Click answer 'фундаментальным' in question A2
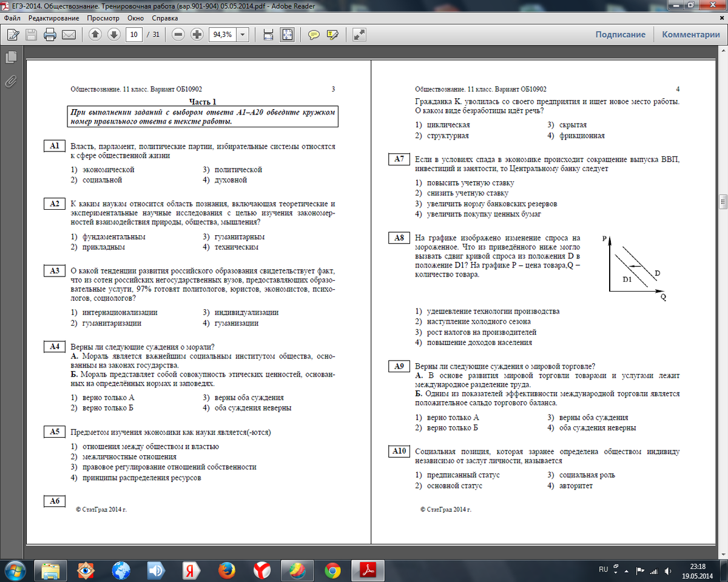Screen dimensions: 728x582 click(x=114, y=237)
